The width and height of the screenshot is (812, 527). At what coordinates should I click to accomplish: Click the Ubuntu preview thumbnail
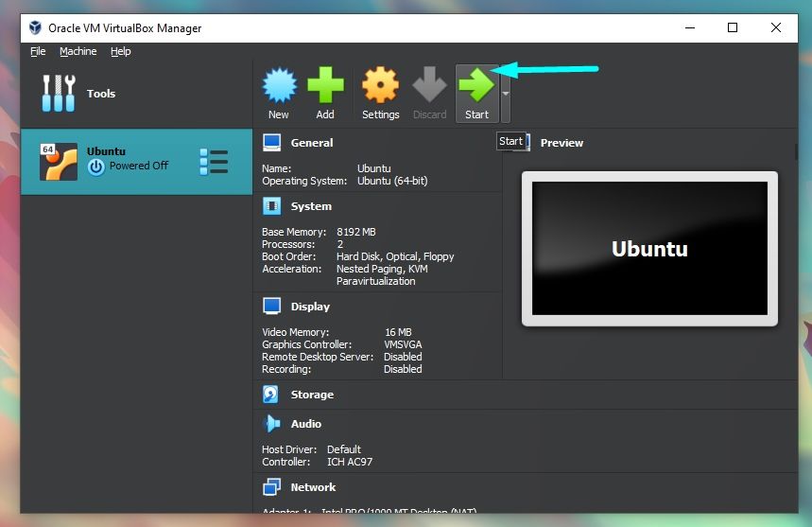click(x=650, y=249)
